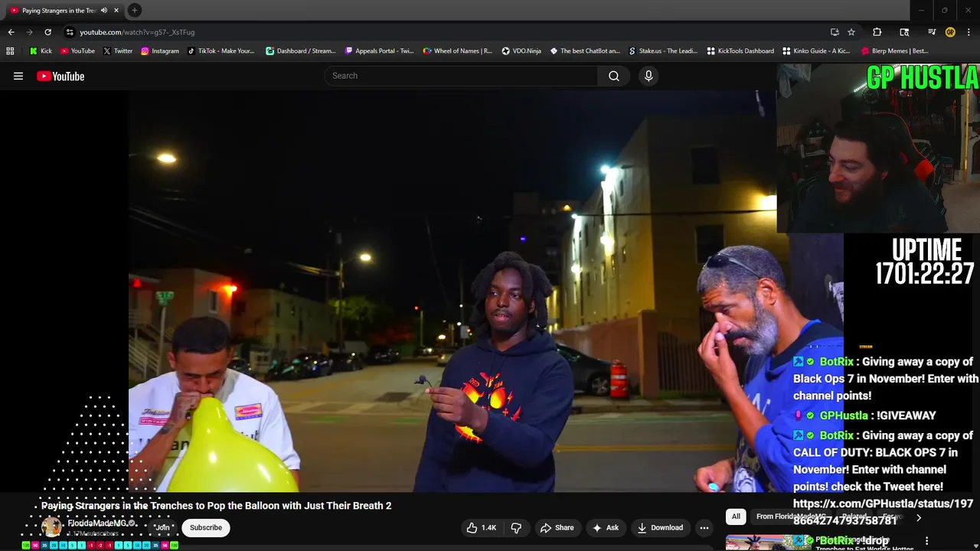Open the Dashboard / Stream... bookmark
The height and width of the screenshot is (551, 980).
301,51
